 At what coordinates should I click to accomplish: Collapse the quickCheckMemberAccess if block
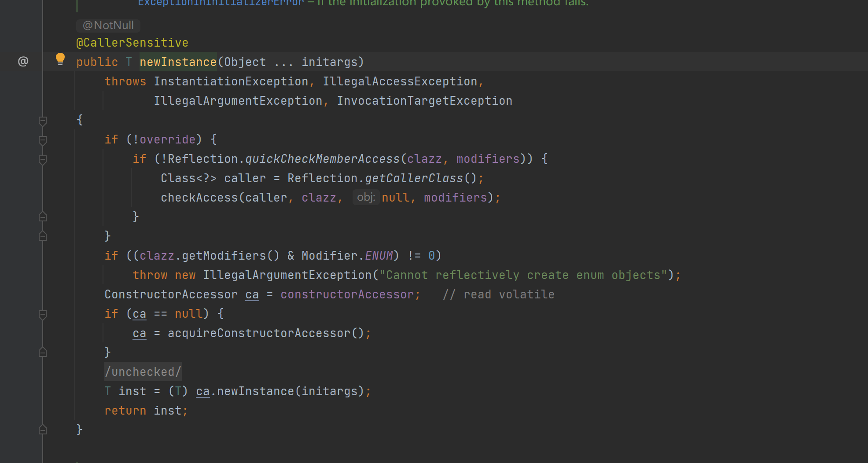43,159
